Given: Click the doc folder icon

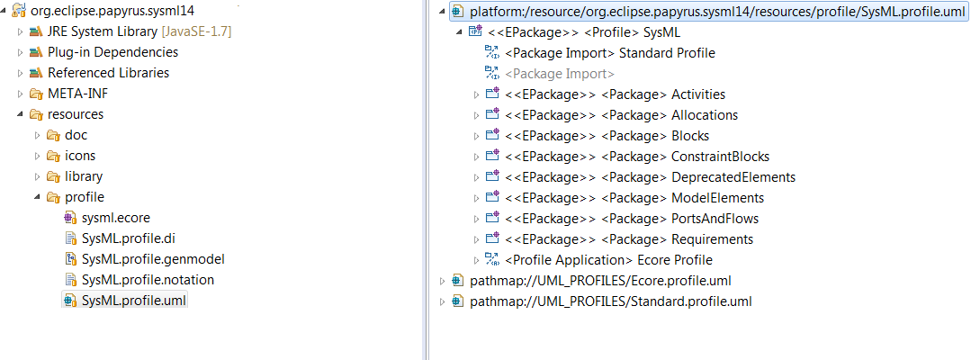Looking at the screenshot, I should click(x=53, y=135).
